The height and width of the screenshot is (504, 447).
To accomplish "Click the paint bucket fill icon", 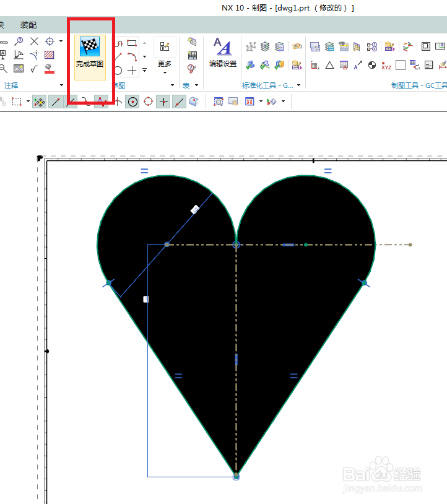I will pos(49,69).
